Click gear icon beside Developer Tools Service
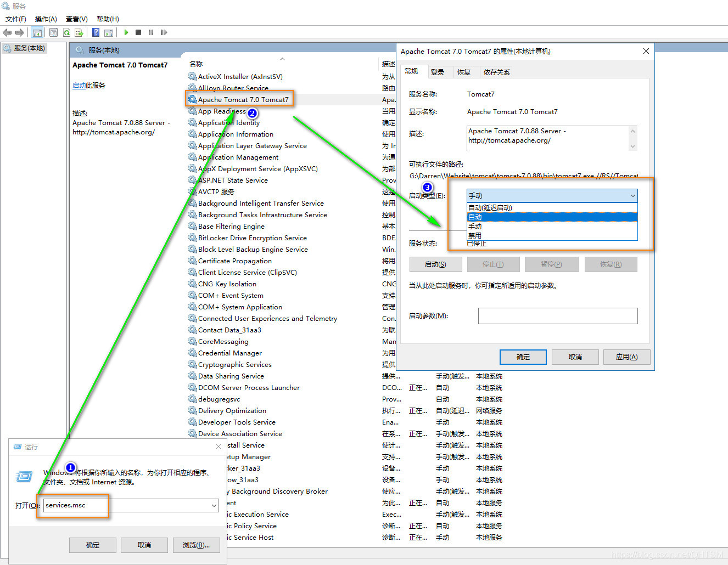Viewport: 728px width, 565px height. [x=192, y=422]
